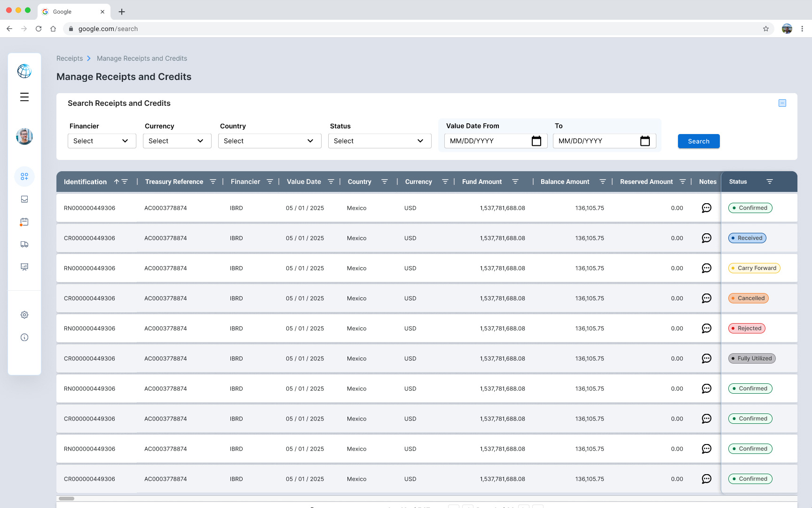812x508 pixels.
Task: Open the hamburger menu in sidebar
Action: [24, 97]
